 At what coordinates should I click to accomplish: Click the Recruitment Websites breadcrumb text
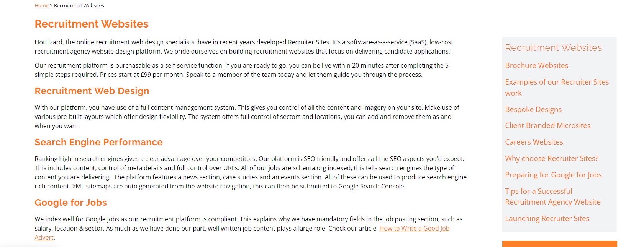[x=79, y=6]
